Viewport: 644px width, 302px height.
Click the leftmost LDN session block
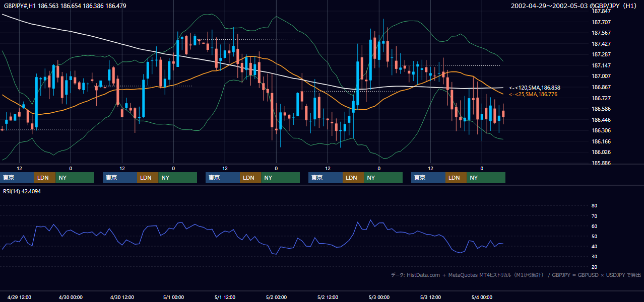pos(45,178)
